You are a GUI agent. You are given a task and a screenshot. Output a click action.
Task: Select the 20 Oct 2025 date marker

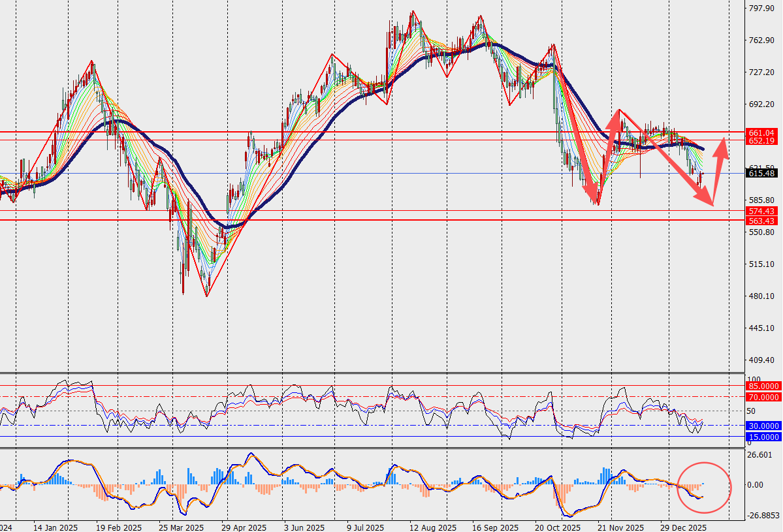[x=557, y=527]
